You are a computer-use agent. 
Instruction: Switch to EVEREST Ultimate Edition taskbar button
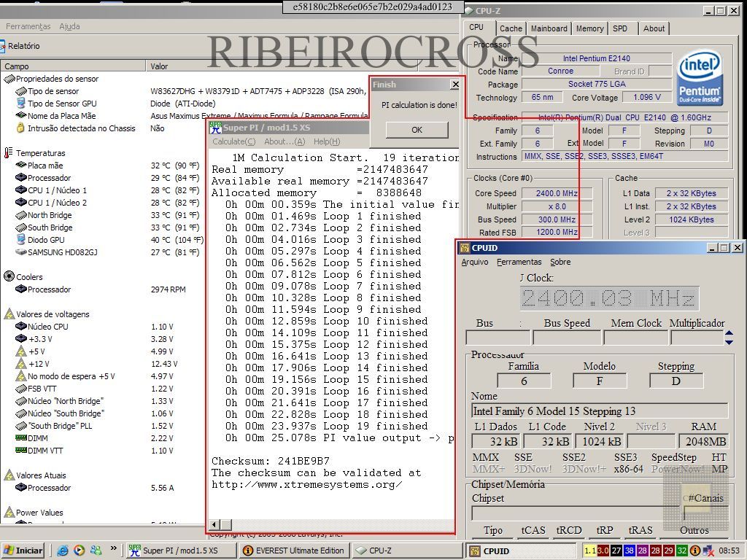[294, 551]
